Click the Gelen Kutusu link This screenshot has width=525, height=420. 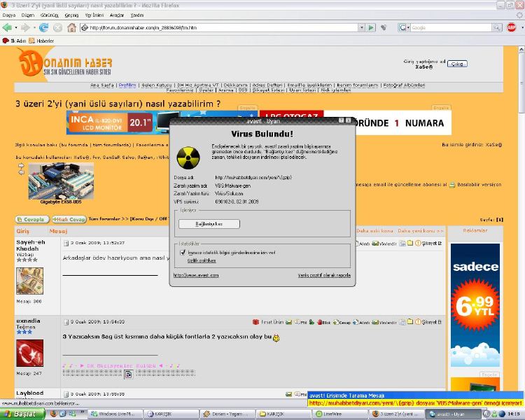156,85
